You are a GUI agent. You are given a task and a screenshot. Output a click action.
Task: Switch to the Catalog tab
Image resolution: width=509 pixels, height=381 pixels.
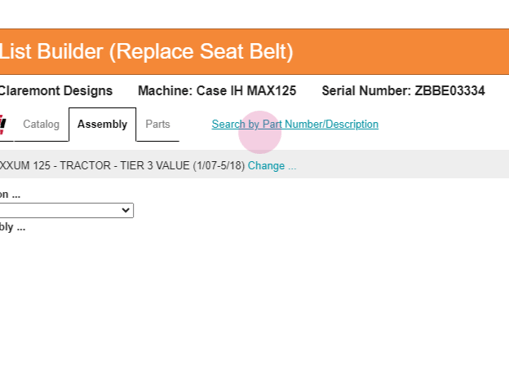pos(41,124)
